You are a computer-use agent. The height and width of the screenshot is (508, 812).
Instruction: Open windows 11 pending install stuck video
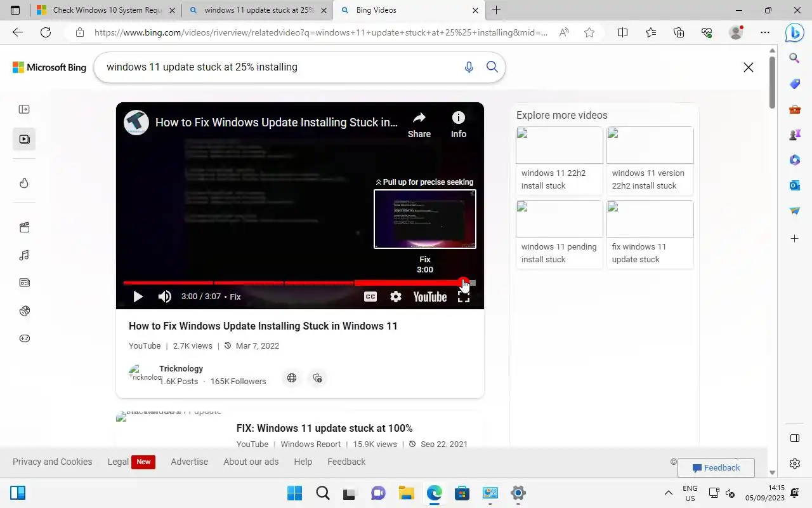coord(559,234)
